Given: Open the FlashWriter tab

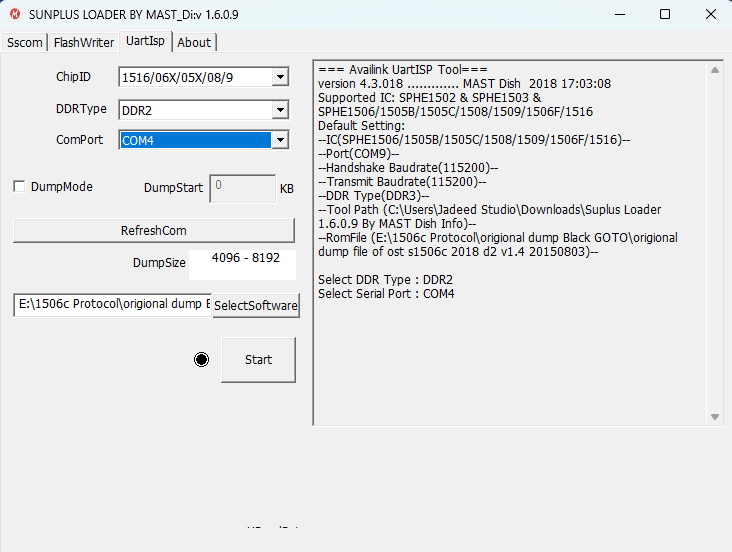Looking at the screenshot, I should 84,42.
